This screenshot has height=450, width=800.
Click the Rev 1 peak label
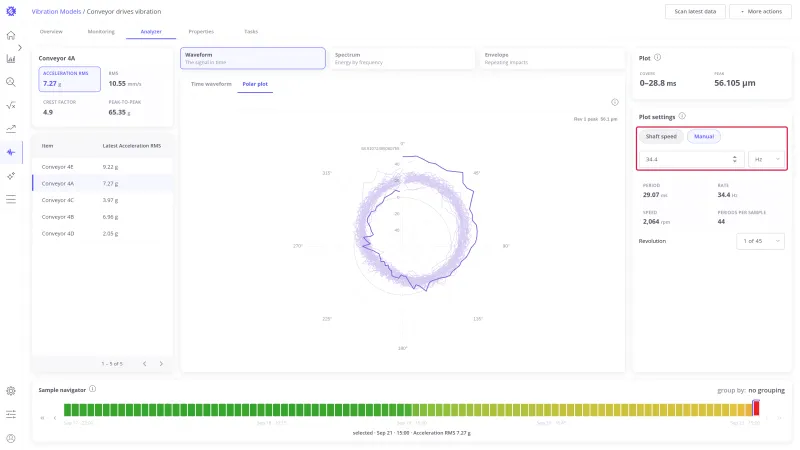pos(595,119)
